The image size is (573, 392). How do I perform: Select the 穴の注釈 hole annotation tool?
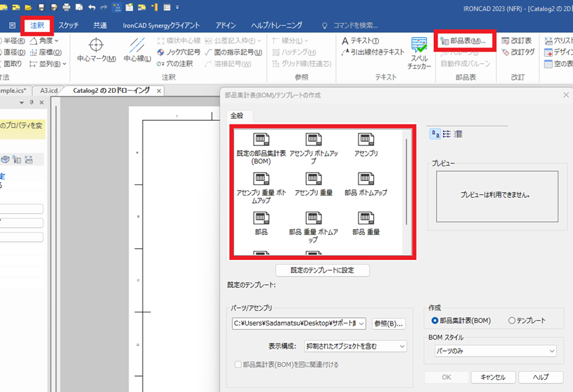[175, 64]
